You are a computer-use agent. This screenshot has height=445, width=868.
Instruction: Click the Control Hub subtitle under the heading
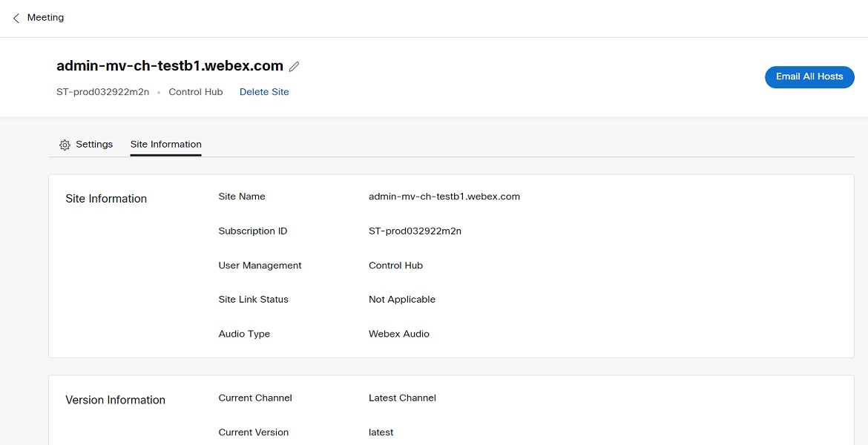click(196, 92)
